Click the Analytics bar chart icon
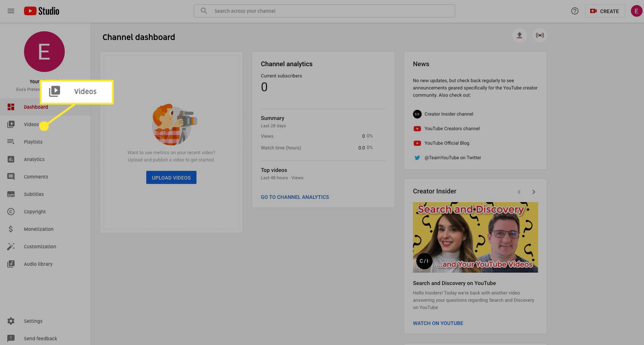 [x=11, y=159]
